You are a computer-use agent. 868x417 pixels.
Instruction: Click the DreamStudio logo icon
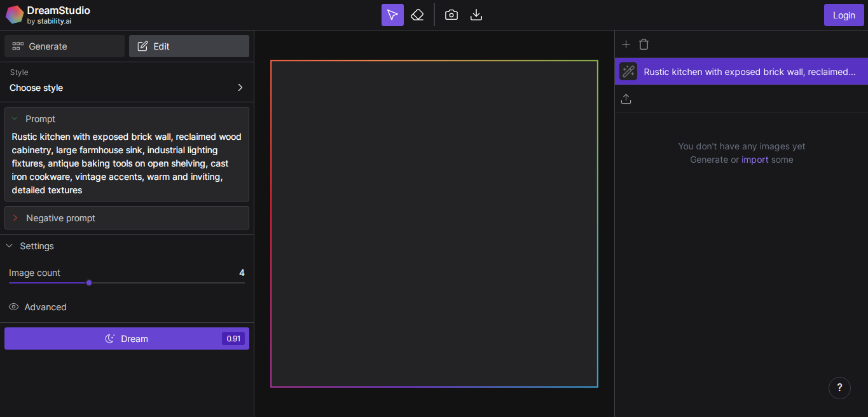[14, 14]
